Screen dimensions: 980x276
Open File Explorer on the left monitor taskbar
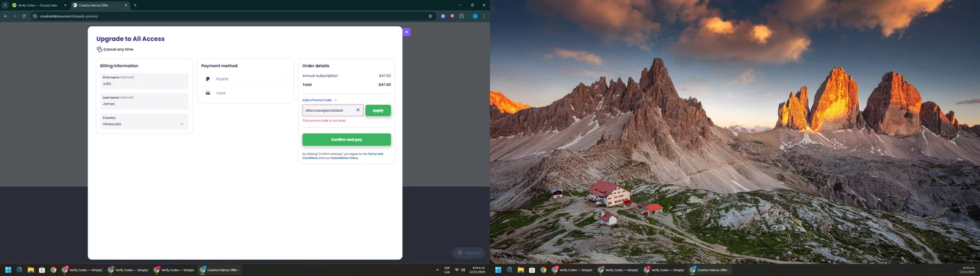point(31,269)
